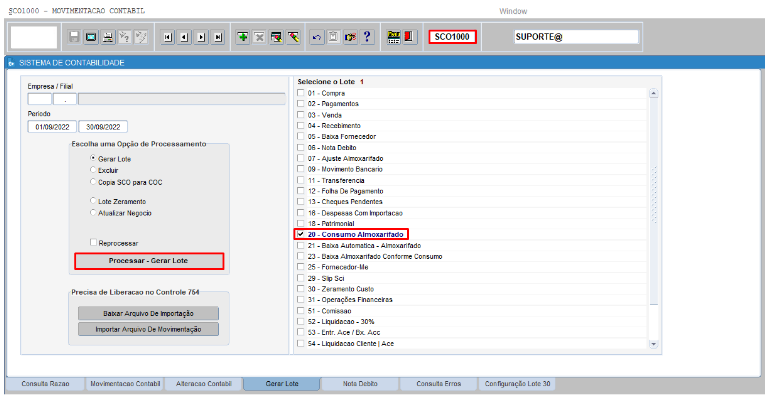Click the eraser clear toolbar icon
Screen dimensions: 767x395
click(293, 37)
